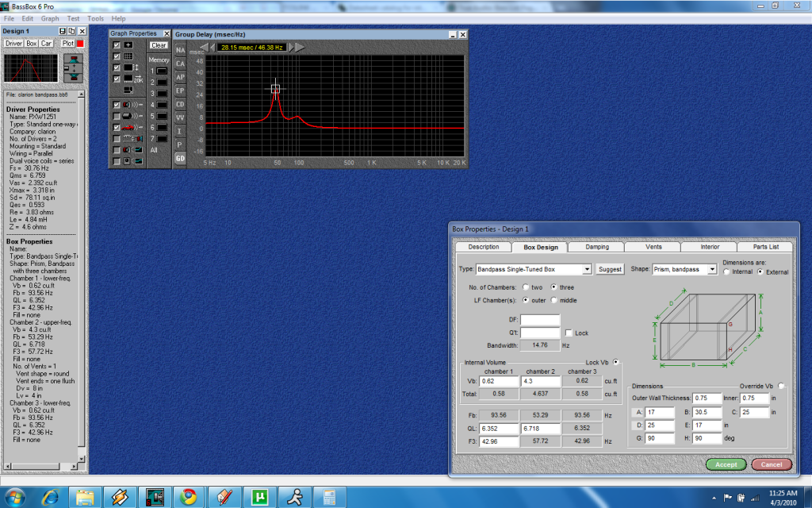The image size is (812, 508).
Task: Select the GD group delay graph button
Action: click(180, 159)
